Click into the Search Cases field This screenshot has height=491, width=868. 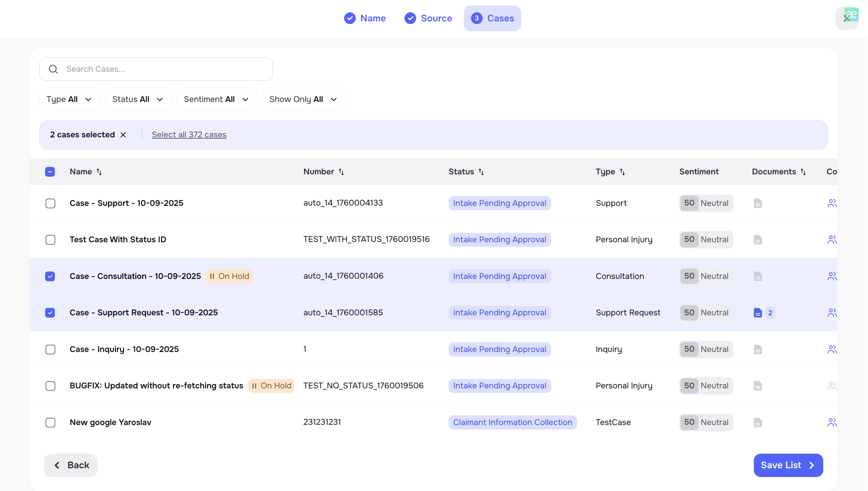(x=162, y=69)
